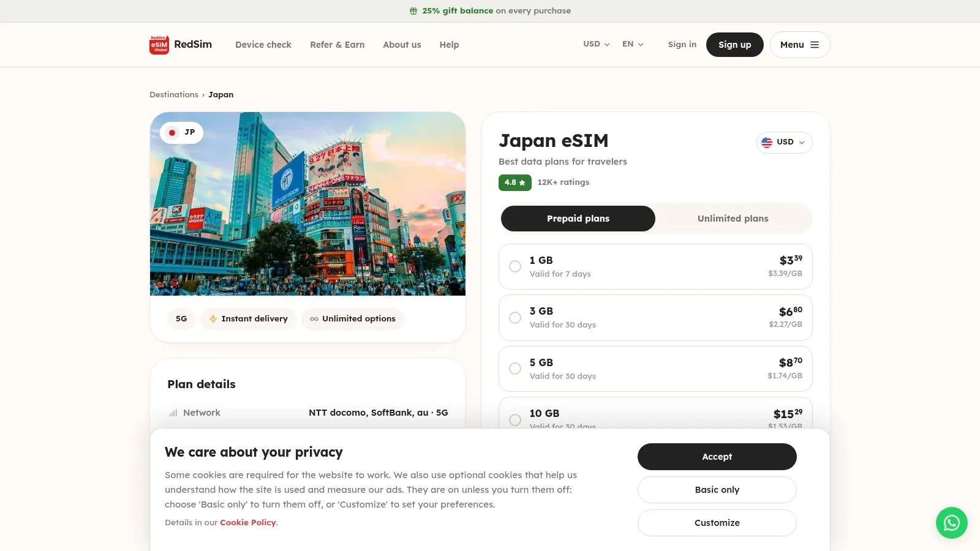Click the hamburger menu icon
This screenshot has height=551, width=980.
pyautogui.click(x=814, y=45)
